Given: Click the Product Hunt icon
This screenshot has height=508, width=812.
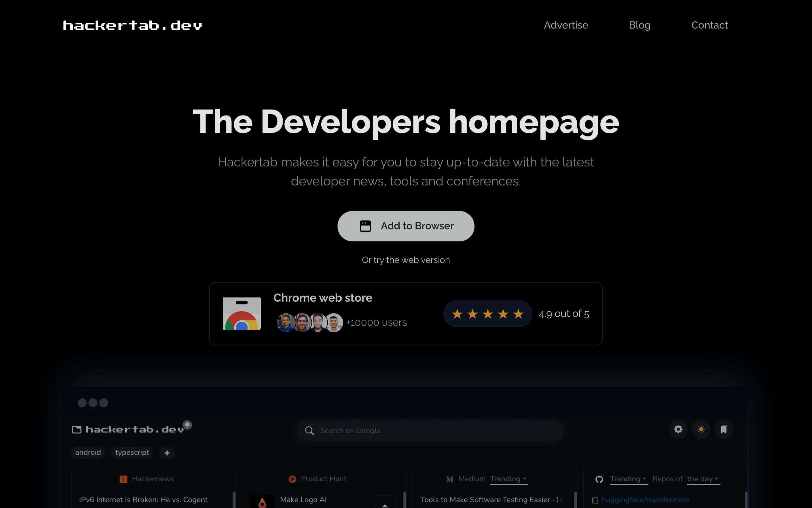Looking at the screenshot, I should (292, 479).
